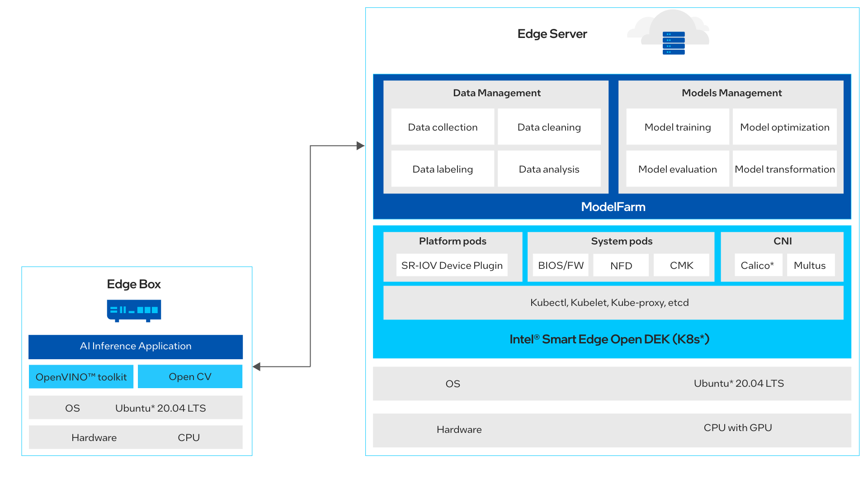Select the Data collection box
This screenshot has width=868, height=488.
tap(442, 127)
